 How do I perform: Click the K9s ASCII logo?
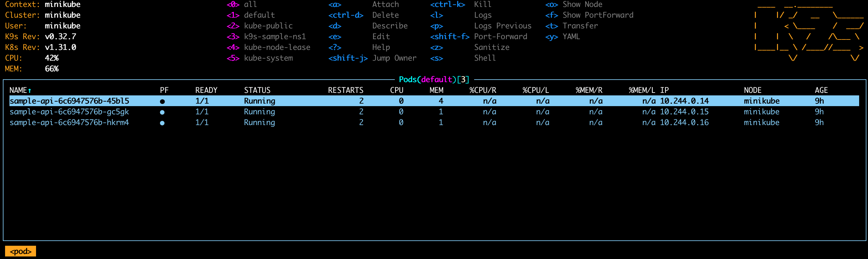tap(808, 32)
